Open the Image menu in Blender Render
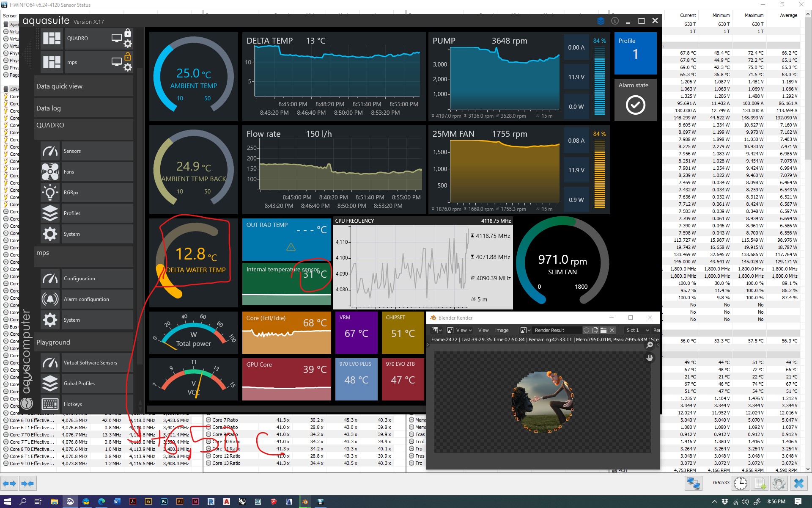 [502, 330]
